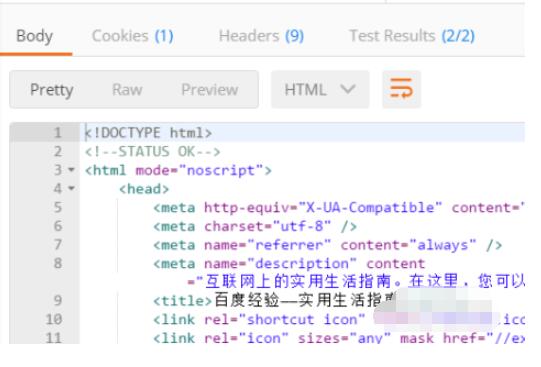The width and height of the screenshot is (541, 367).
Task: Click the STATUS OK comment line
Action: (152, 152)
